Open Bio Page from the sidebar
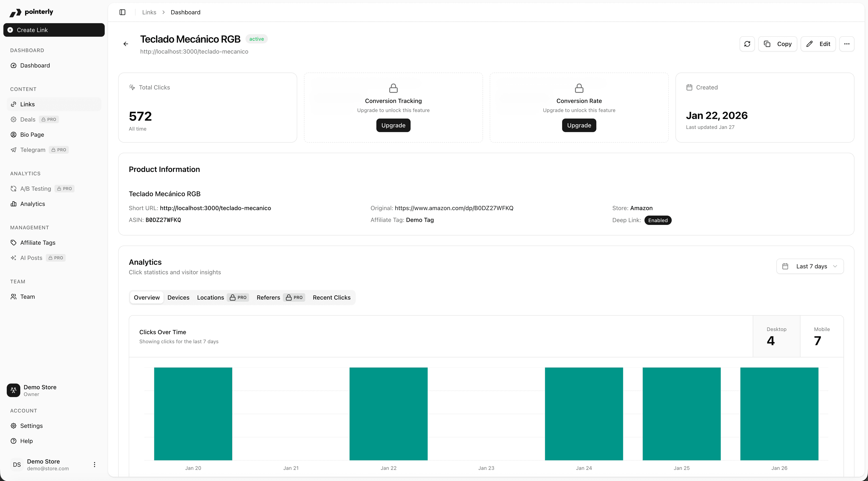Image resolution: width=868 pixels, height=481 pixels. [x=32, y=134]
